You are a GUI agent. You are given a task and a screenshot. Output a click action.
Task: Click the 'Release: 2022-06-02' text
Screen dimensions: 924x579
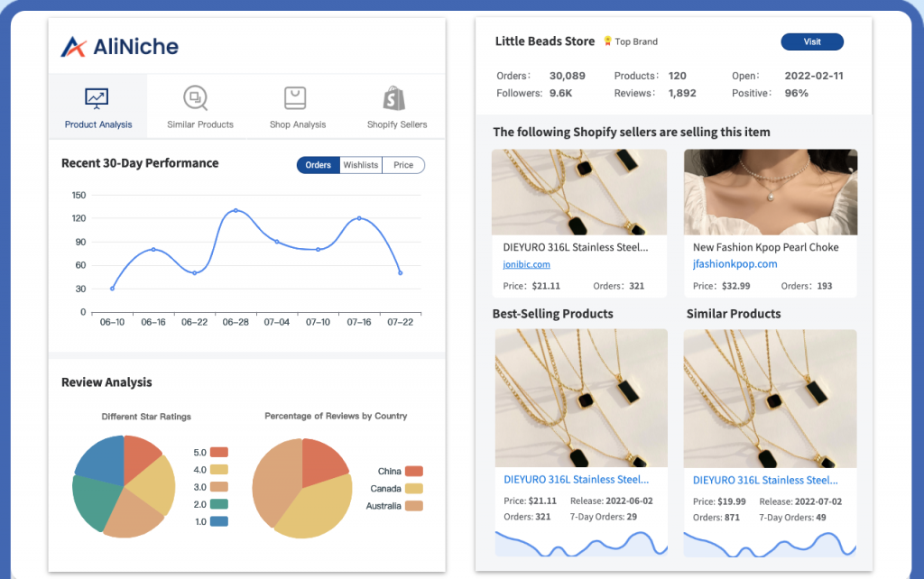coord(612,501)
